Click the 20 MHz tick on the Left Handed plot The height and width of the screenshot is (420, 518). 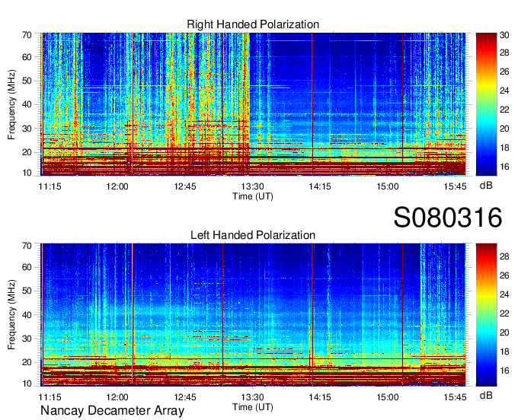tap(27, 362)
